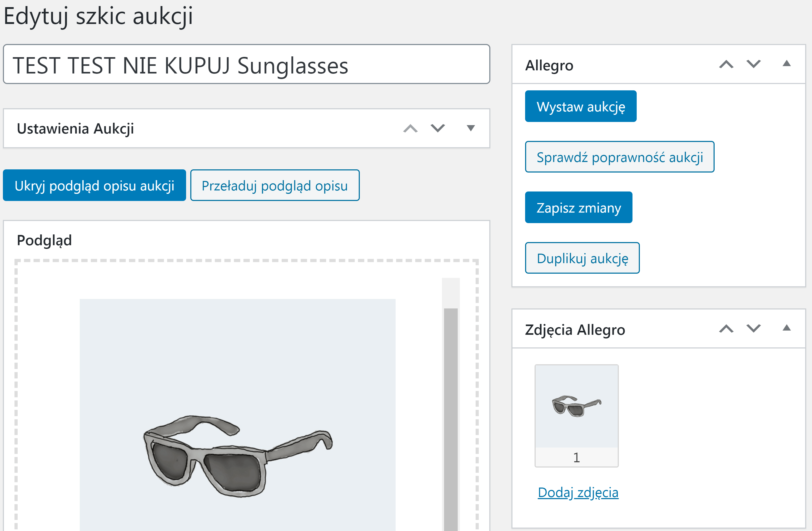Click Sprawdź poprawność aukcji button
This screenshot has width=812, height=531.
(x=620, y=157)
